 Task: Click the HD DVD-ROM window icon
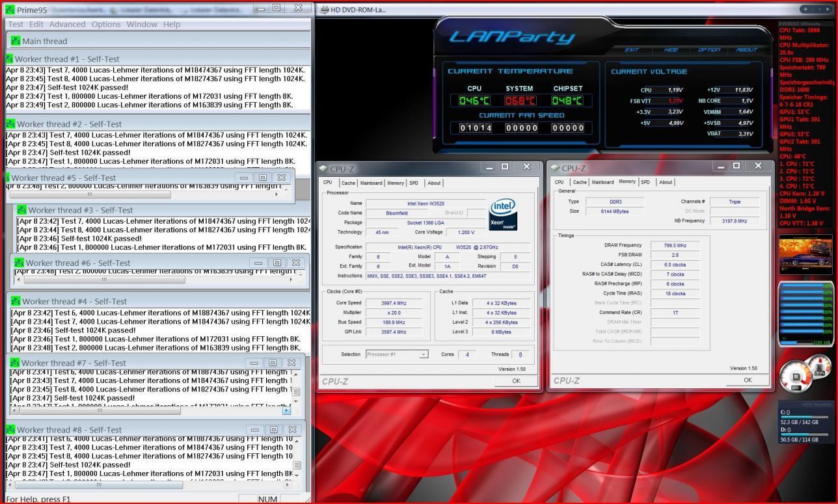325,9
